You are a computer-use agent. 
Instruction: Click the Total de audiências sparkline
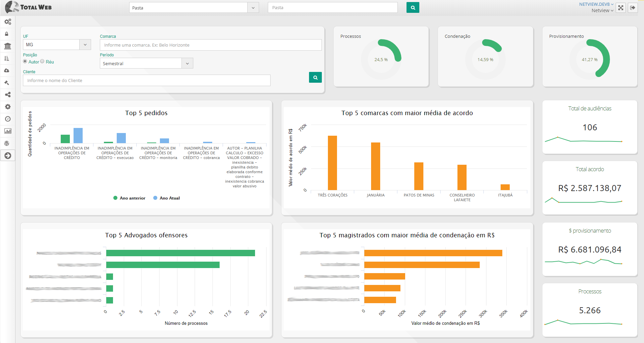(x=583, y=139)
